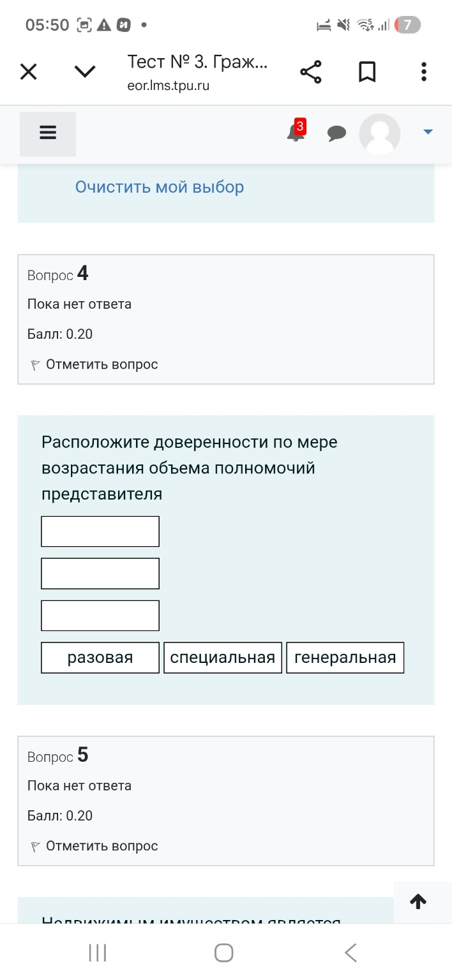The image size is (452, 980).
Task: Click the first empty answer box
Action: tap(100, 531)
